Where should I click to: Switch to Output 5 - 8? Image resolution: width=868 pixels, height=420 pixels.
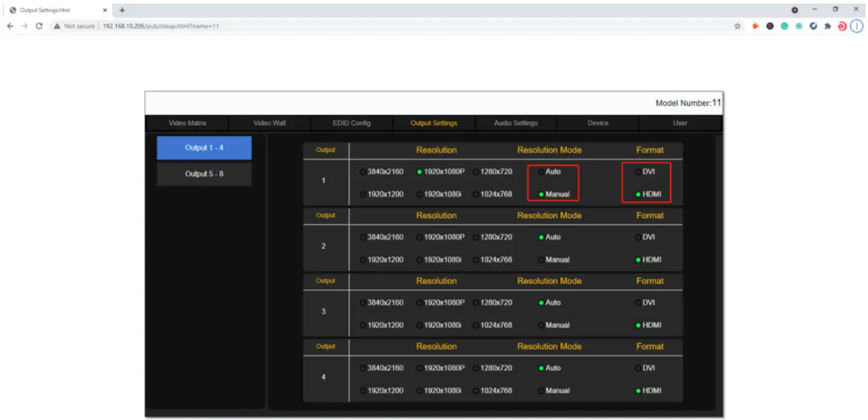point(204,174)
